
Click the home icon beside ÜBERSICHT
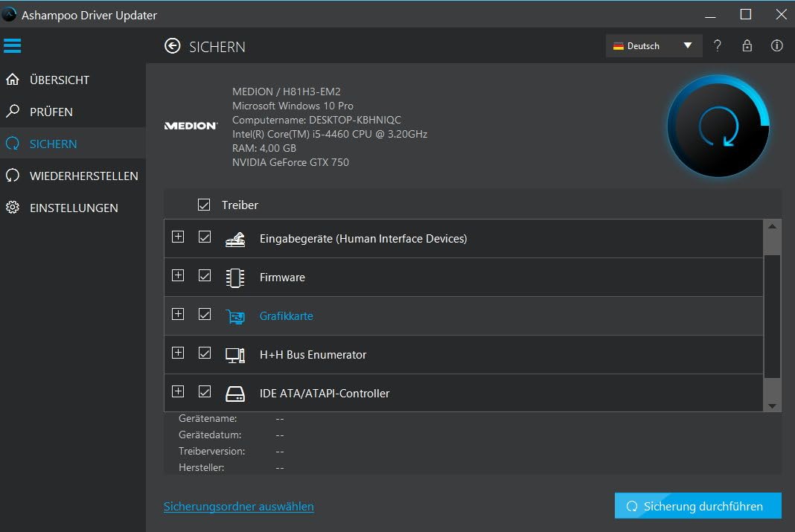[13, 80]
